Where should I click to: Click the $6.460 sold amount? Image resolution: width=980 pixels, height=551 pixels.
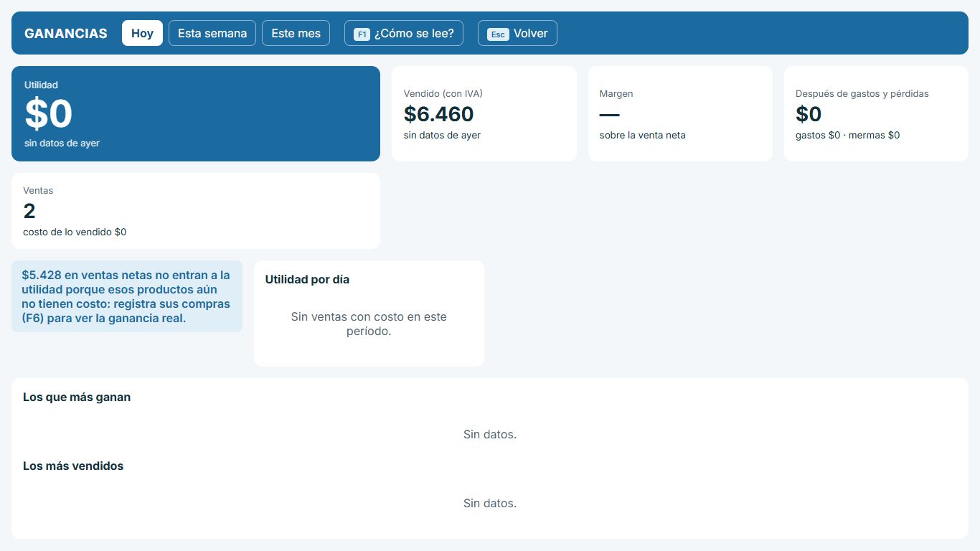pos(439,114)
